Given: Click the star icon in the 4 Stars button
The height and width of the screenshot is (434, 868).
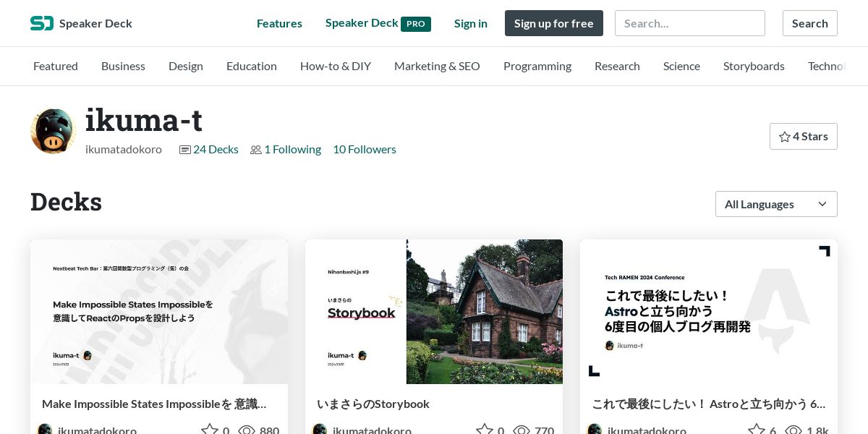Looking at the screenshot, I should point(784,136).
